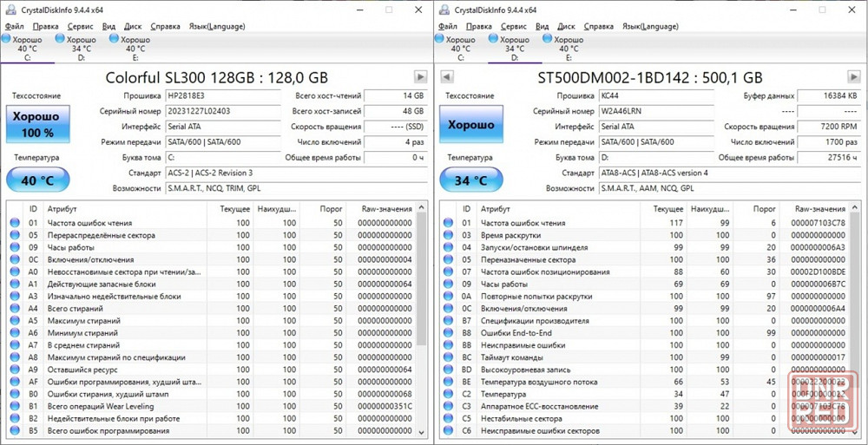
Task: Open Язык(Language) menu in left window
Action: [217, 26]
